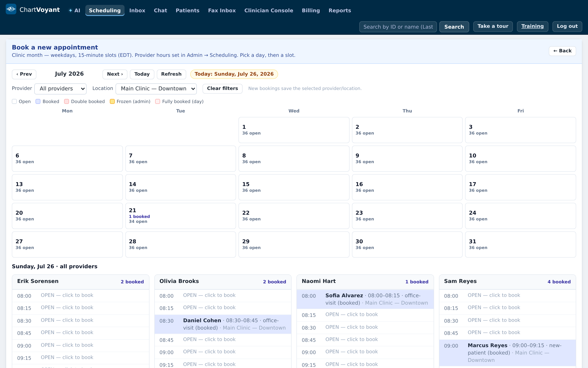The height and width of the screenshot is (368, 588).
Task: Click the Today: Sunday, July 26 badge
Action: (234, 74)
